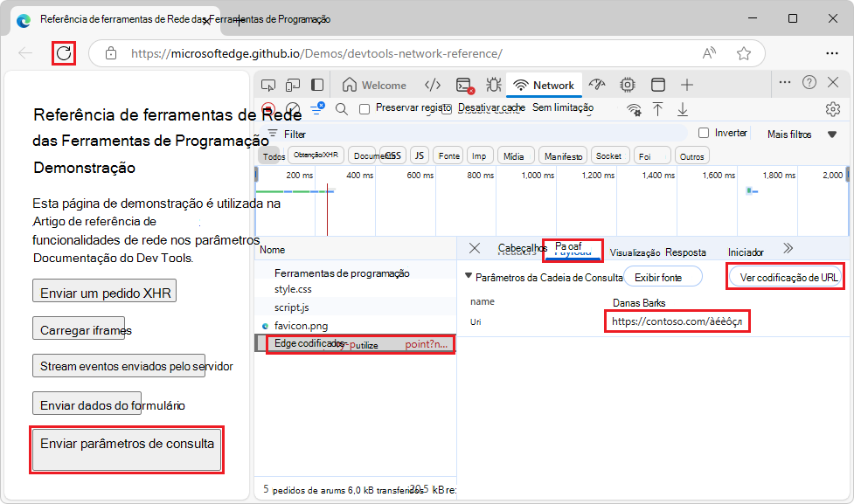Click the Network settings gear icon
The width and height of the screenshot is (854, 504).
tap(832, 109)
